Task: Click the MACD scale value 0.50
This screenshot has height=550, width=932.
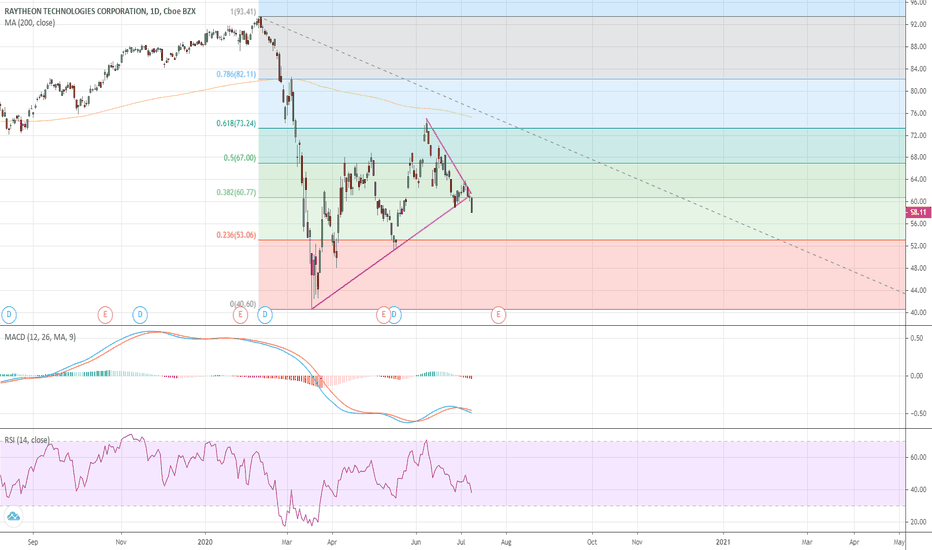Action: pyautogui.click(x=917, y=338)
